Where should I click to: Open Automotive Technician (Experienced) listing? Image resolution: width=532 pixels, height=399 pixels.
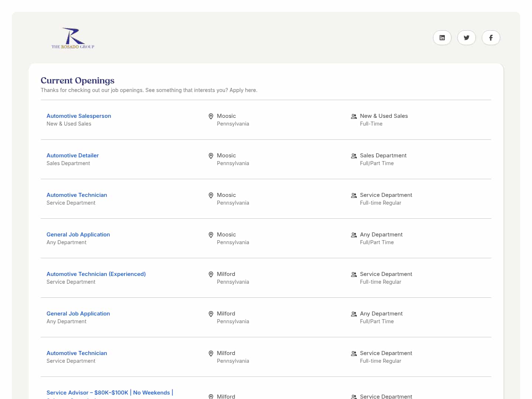click(96, 274)
